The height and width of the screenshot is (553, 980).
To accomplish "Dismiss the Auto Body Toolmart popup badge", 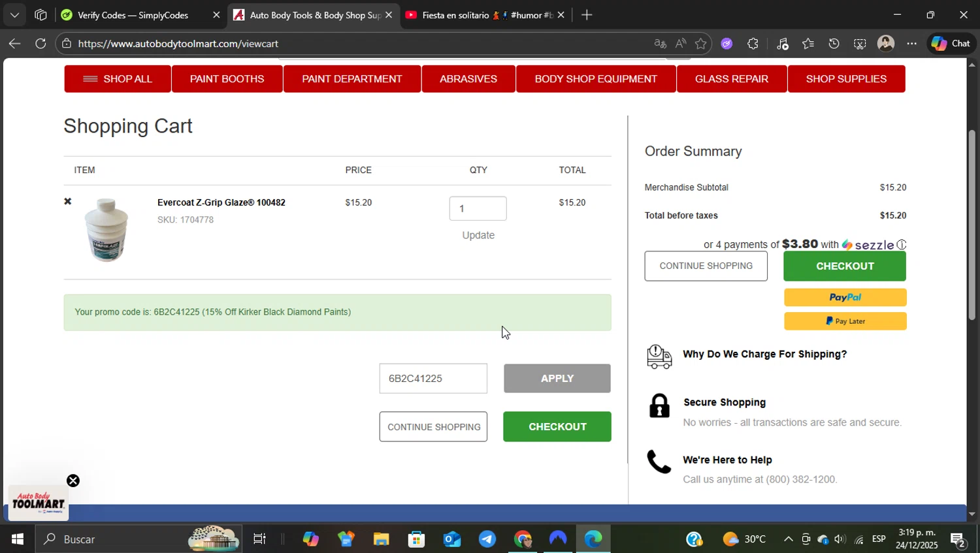I will pyautogui.click(x=73, y=481).
